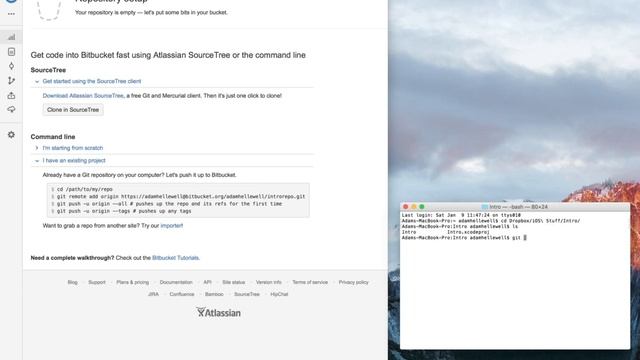Open the Overview bar-chart sidebar icon

11,37
